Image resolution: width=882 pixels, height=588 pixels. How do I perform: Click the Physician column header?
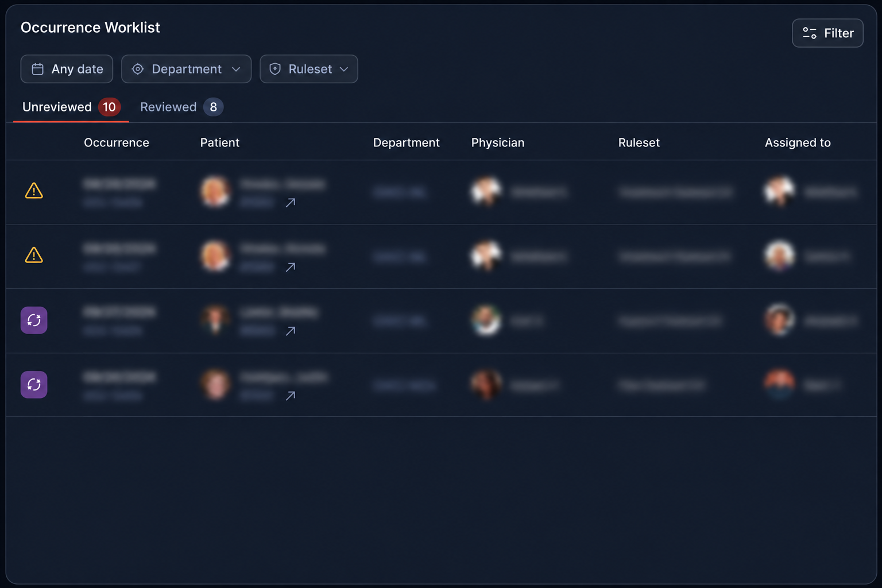[498, 142]
